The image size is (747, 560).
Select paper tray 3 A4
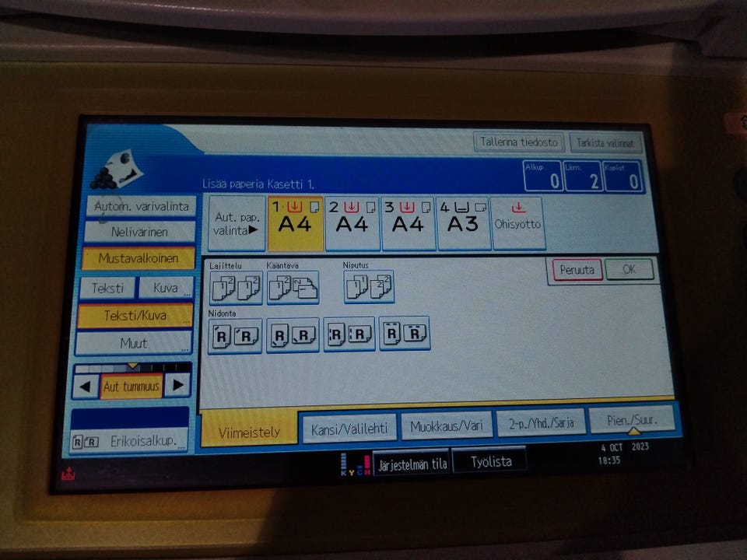(x=409, y=223)
